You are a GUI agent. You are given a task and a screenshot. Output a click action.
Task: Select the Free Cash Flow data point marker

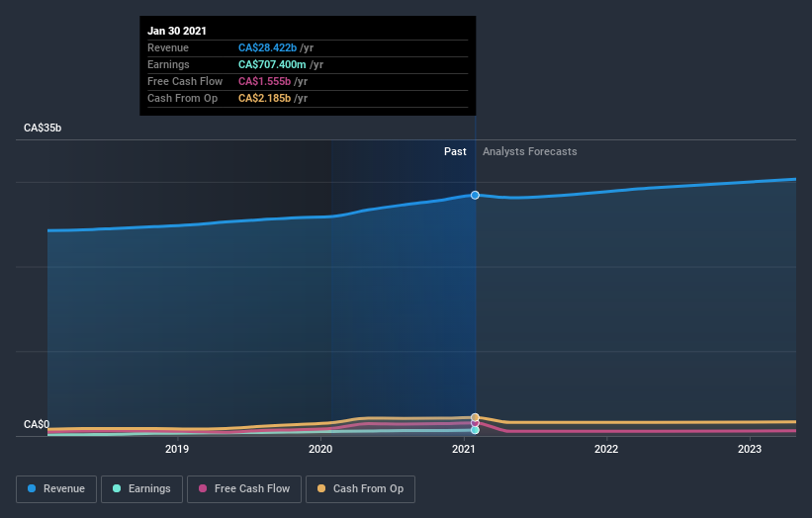[x=475, y=423]
